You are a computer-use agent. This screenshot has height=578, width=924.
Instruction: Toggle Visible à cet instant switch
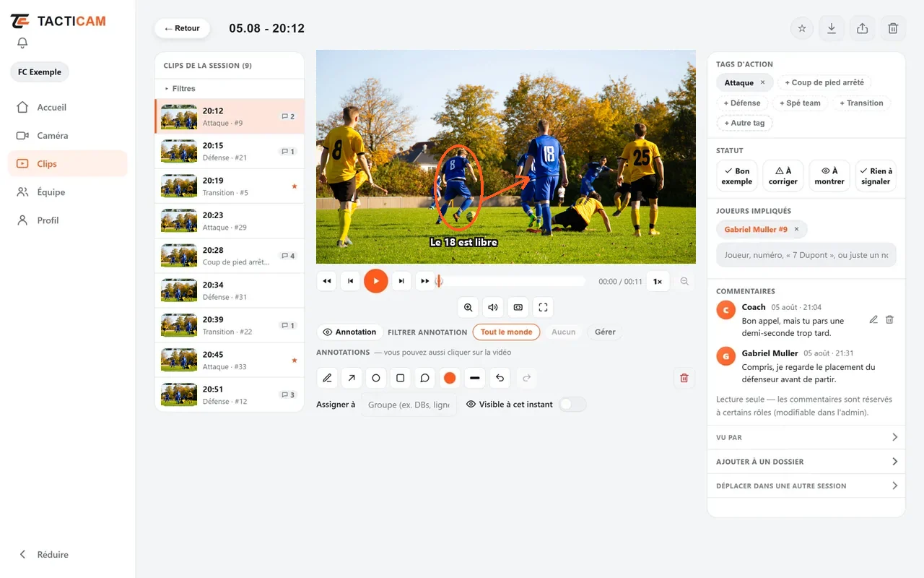pyautogui.click(x=572, y=405)
